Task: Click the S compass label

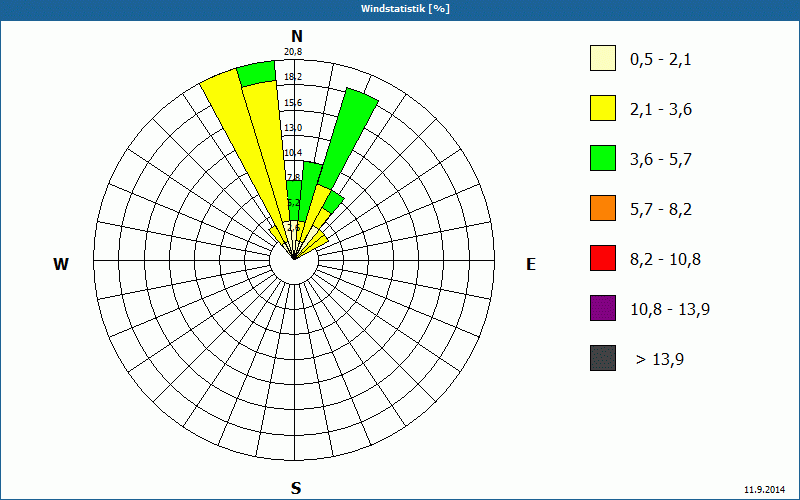Action: pos(296,488)
